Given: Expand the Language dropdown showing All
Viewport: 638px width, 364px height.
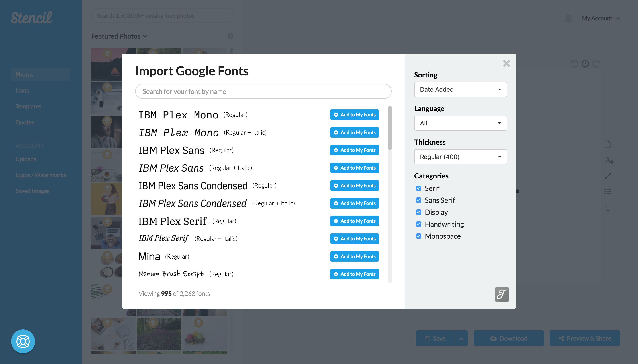Looking at the screenshot, I should click(x=460, y=123).
